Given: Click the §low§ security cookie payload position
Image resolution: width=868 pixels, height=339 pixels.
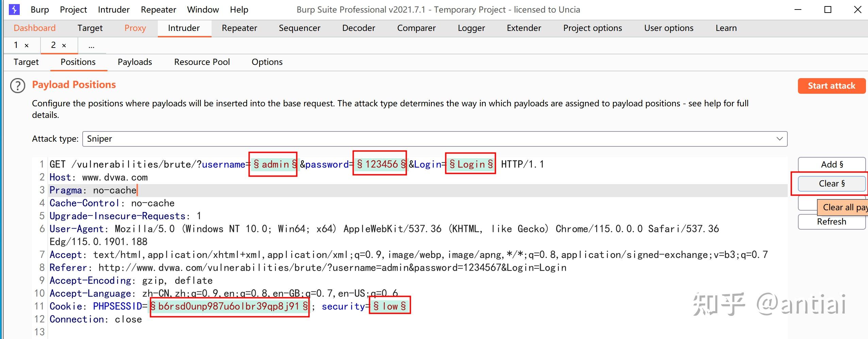Looking at the screenshot, I should (389, 306).
